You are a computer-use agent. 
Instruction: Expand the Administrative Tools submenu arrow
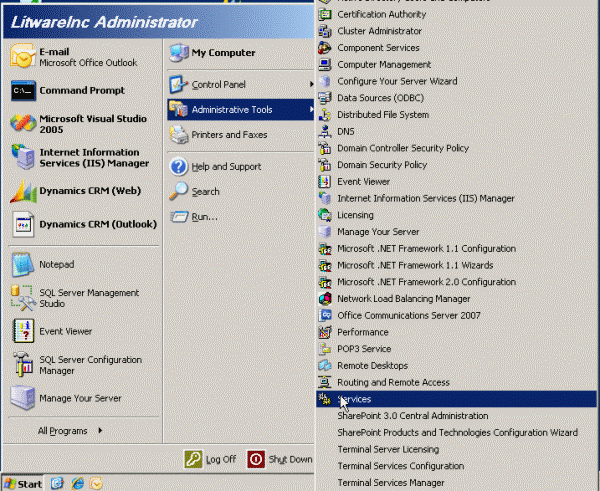pos(311,109)
